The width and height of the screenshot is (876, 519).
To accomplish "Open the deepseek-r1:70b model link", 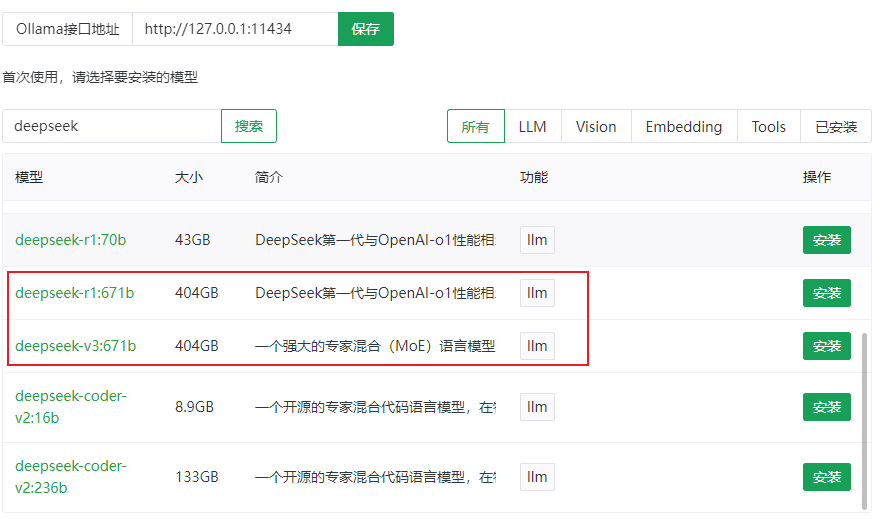I will click(70, 240).
